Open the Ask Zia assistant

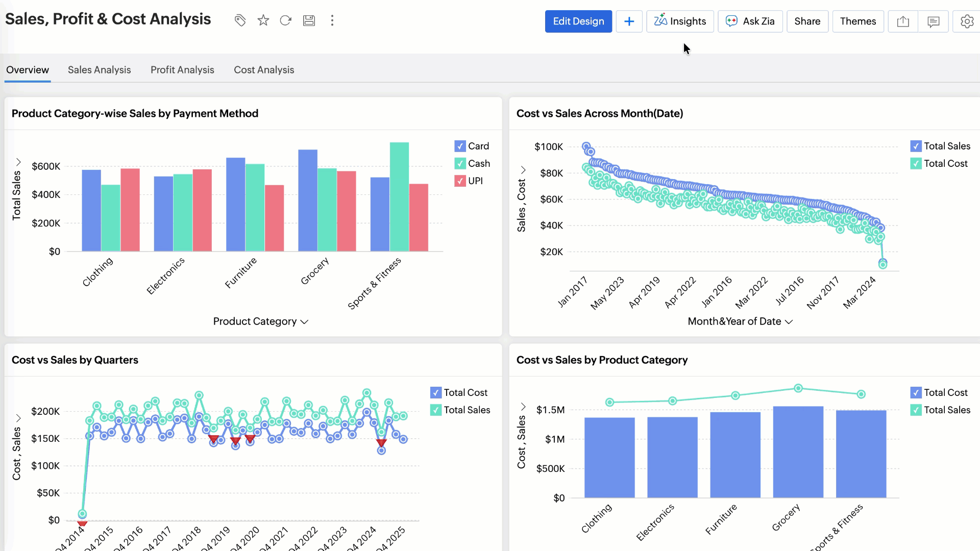coord(750,21)
